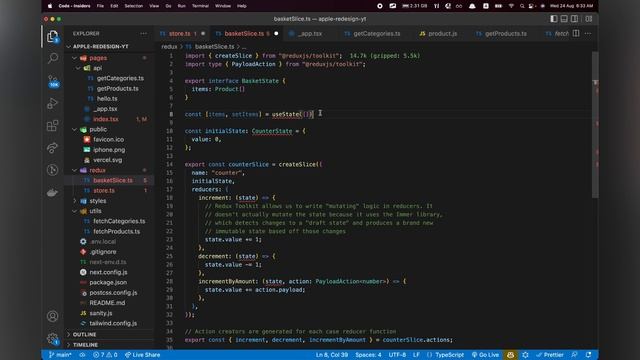Click the highlighted Copilot icon in status bar
This screenshot has height=360, width=640.
[x=510, y=355]
